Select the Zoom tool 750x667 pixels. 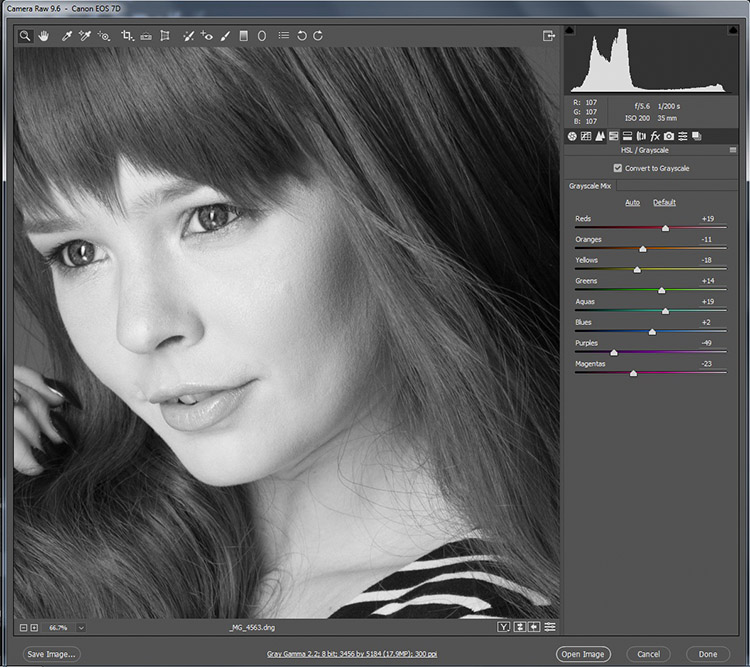pyautogui.click(x=25, y=36)
